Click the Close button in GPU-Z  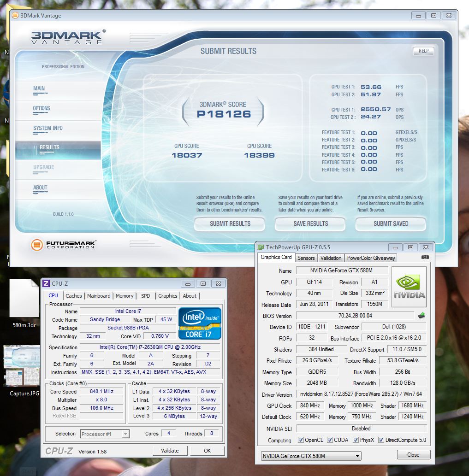click(x=413, y=455)
